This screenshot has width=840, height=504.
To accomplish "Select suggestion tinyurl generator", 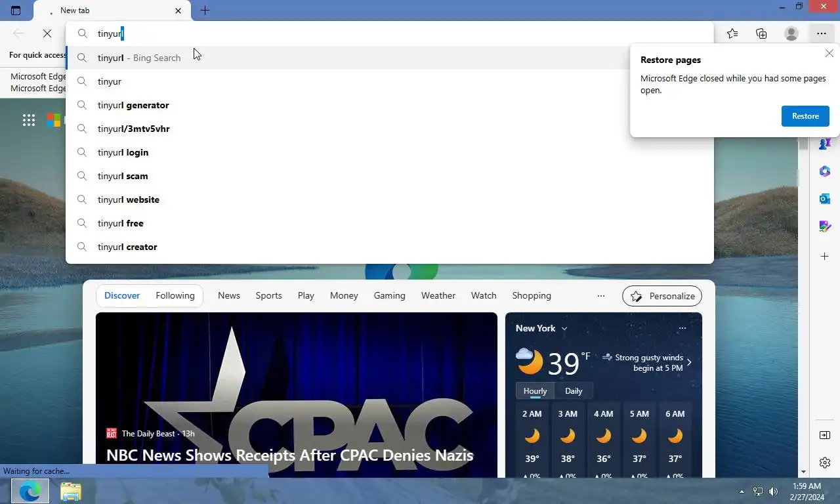I will (390, 105).
